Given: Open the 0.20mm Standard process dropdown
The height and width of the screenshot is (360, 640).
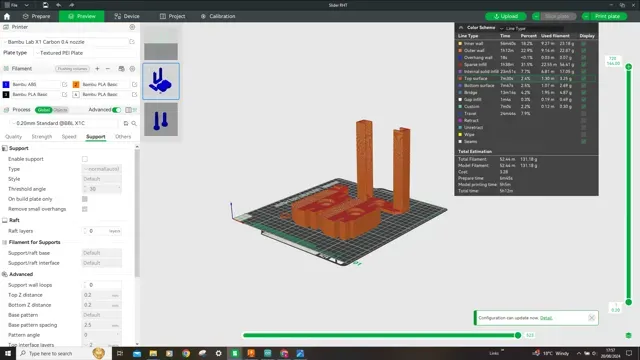Looking at the screenshot, I should point(65,123).
